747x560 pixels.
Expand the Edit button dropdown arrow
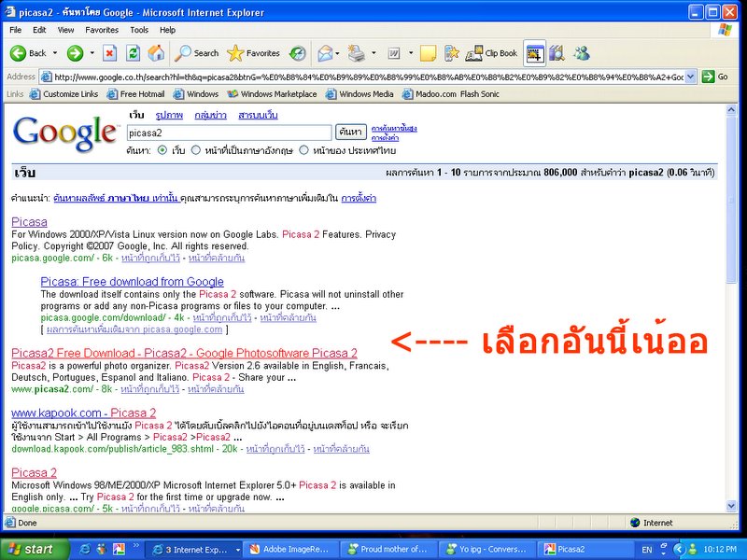pyautogui.click(x=411, y=53)
